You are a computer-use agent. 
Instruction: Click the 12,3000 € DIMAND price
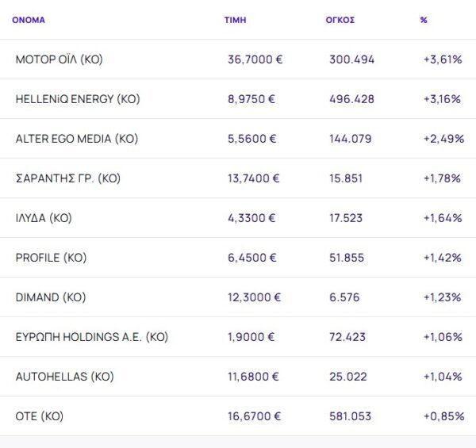[x=254, y=297]
